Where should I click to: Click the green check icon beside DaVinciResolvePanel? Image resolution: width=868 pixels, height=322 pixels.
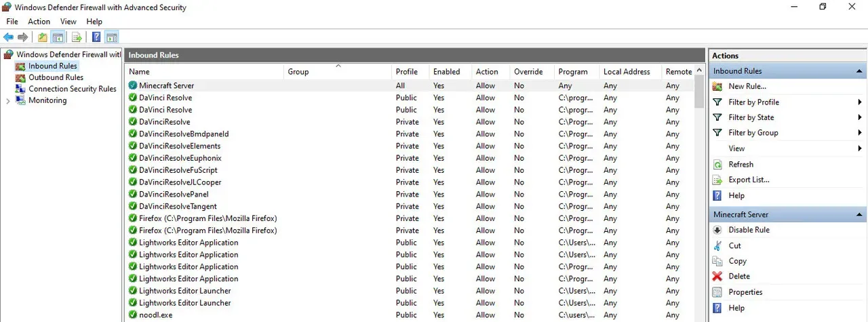pos(133,194)
